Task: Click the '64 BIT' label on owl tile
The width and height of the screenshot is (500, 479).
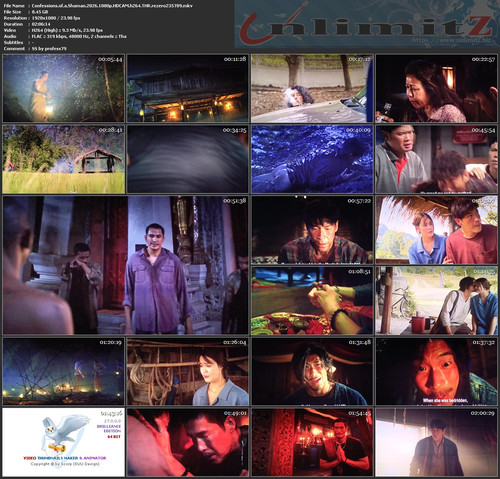Action: point(114,437)
